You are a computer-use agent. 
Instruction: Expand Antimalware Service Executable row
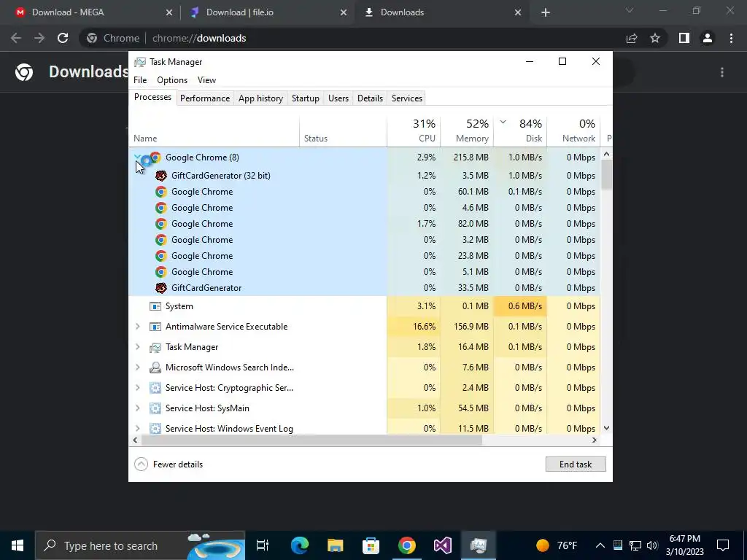(138, 327)
